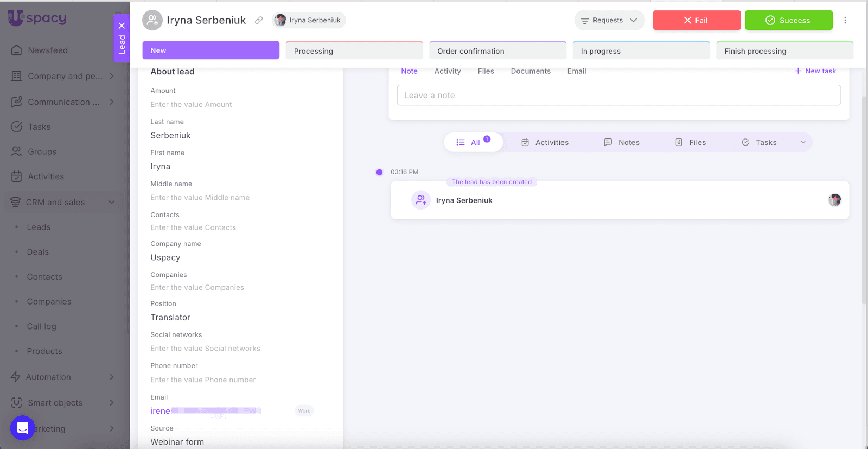This screenshot has height=449, width=868.
Task: Click the New task link
Action: click(815, 71)
